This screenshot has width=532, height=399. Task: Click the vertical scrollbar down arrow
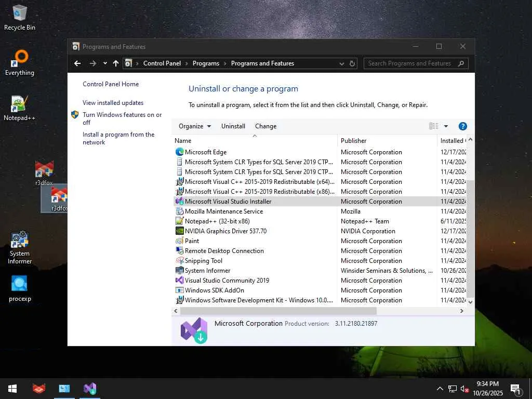click(470, 302)
